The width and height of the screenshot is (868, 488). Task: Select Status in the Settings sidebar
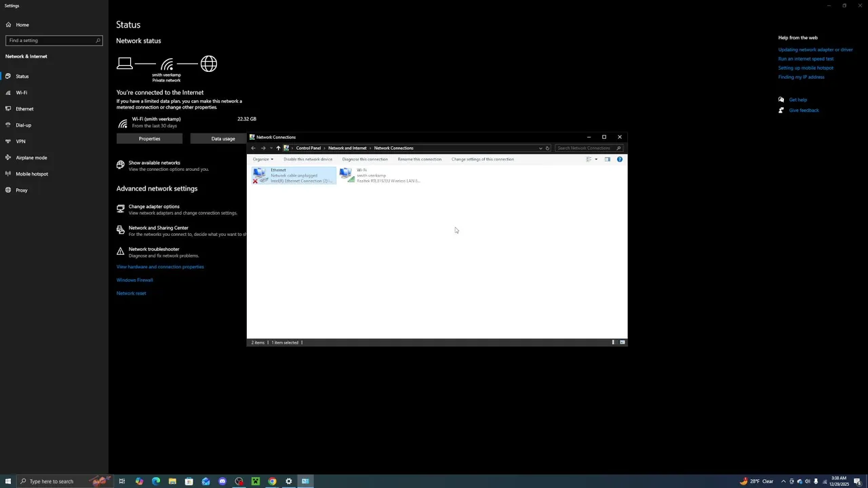click(18, 76)
